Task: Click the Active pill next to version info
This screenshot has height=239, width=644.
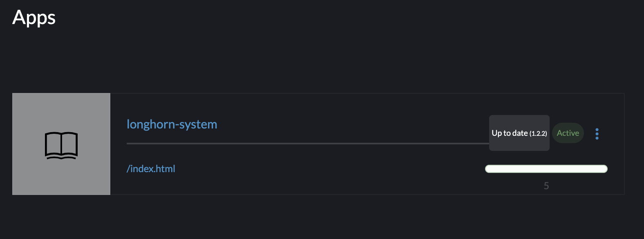Action: coord(568,133)
